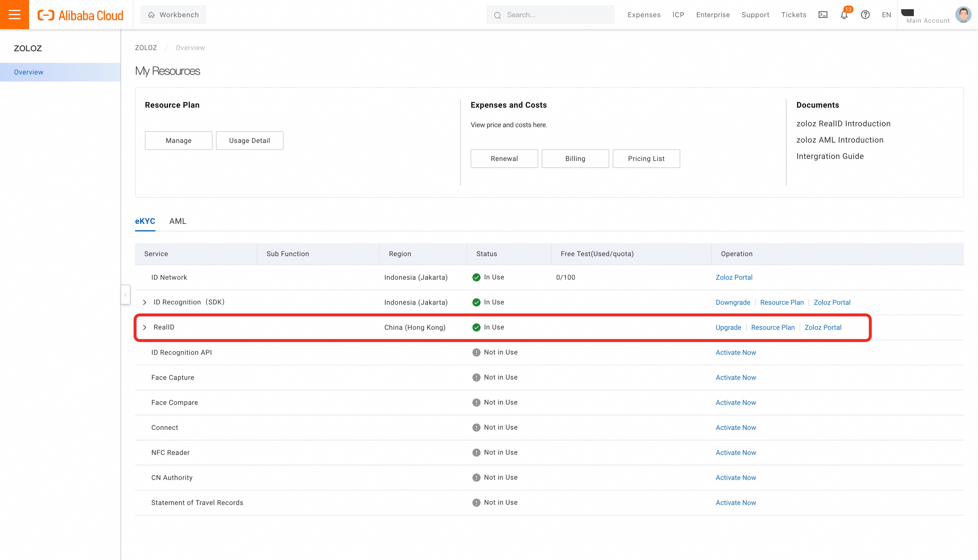This screenshot has height=560, width=978.
Task: Collapse the left sidebar panel
Action: pyautogui.click(x=125, y=295)
